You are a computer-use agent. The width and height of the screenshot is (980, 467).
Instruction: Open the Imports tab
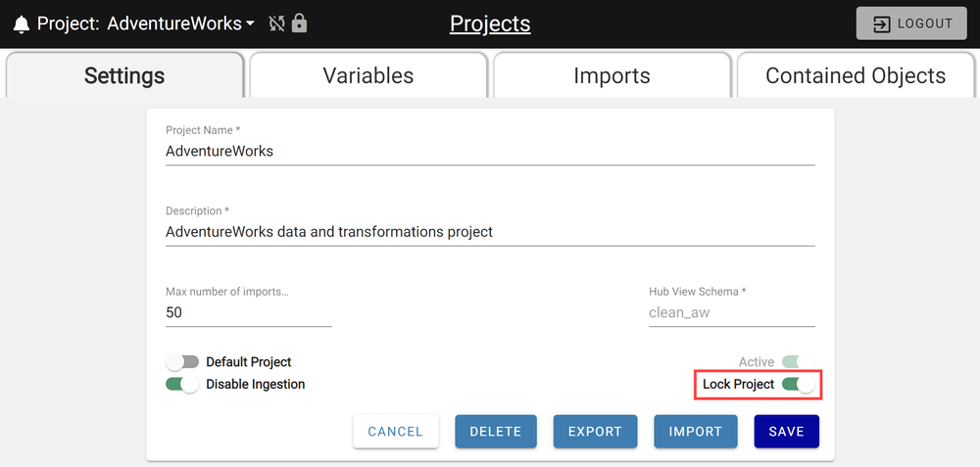[x=612, y=75]
